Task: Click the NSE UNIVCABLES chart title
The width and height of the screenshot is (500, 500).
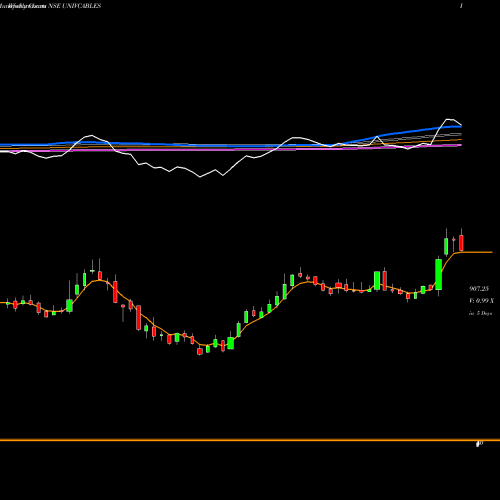Action: (75, 6)
